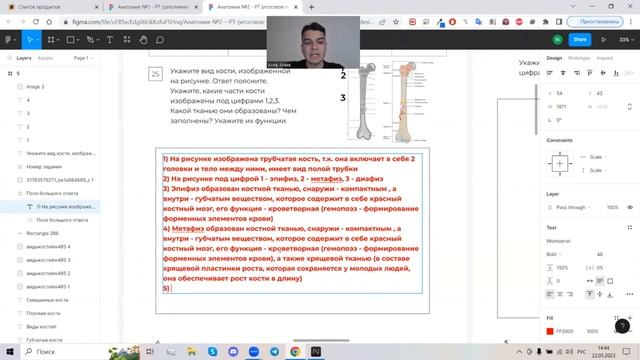Viewport: 640px width, 360px height.
Task: Select the Text tool
Action: (x=109, y=40)
